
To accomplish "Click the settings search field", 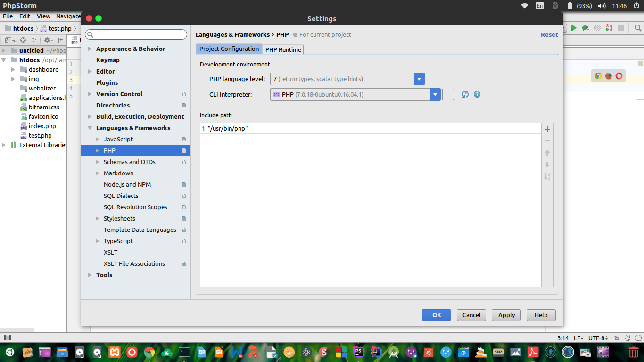I will point(136,34).
